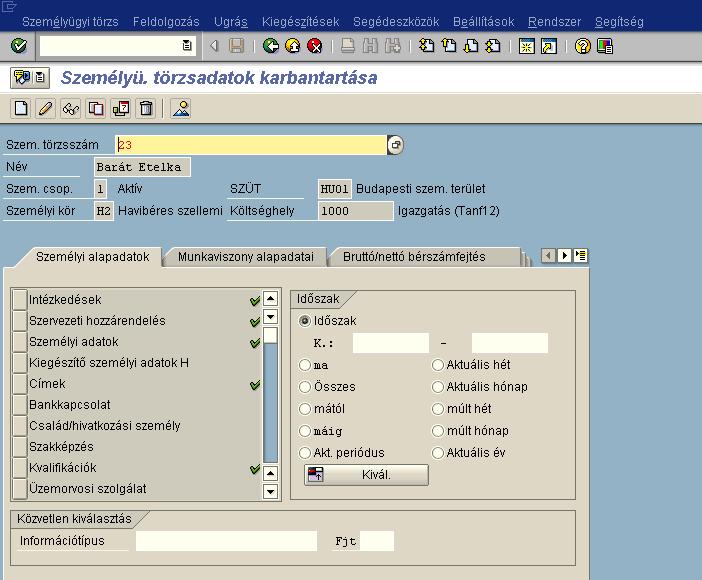Click the Next page icon
The height and width of the screenshot is (580, 702).
point(471,46)
